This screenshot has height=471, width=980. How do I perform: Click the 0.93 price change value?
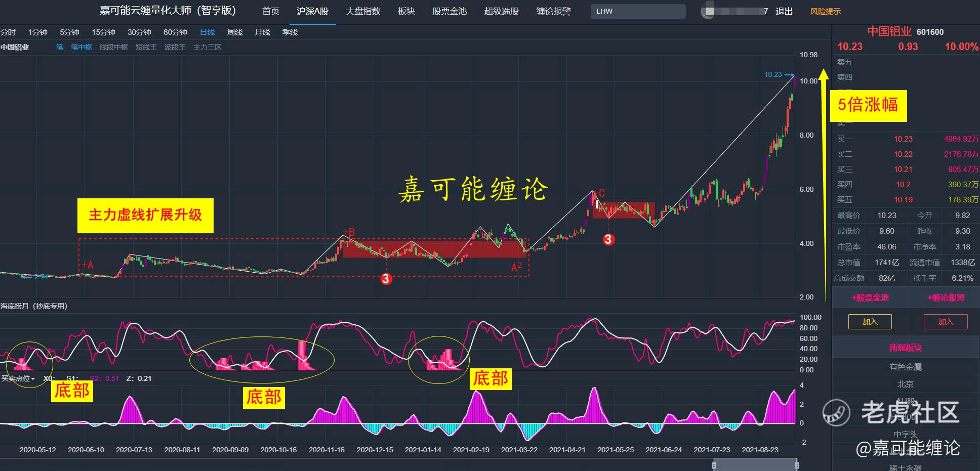(x=908, y=47)
